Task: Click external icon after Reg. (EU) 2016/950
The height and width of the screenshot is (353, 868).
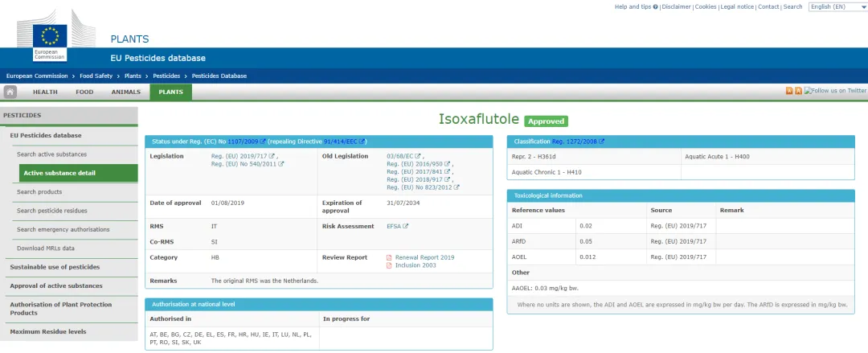Action: coord(448,164)
